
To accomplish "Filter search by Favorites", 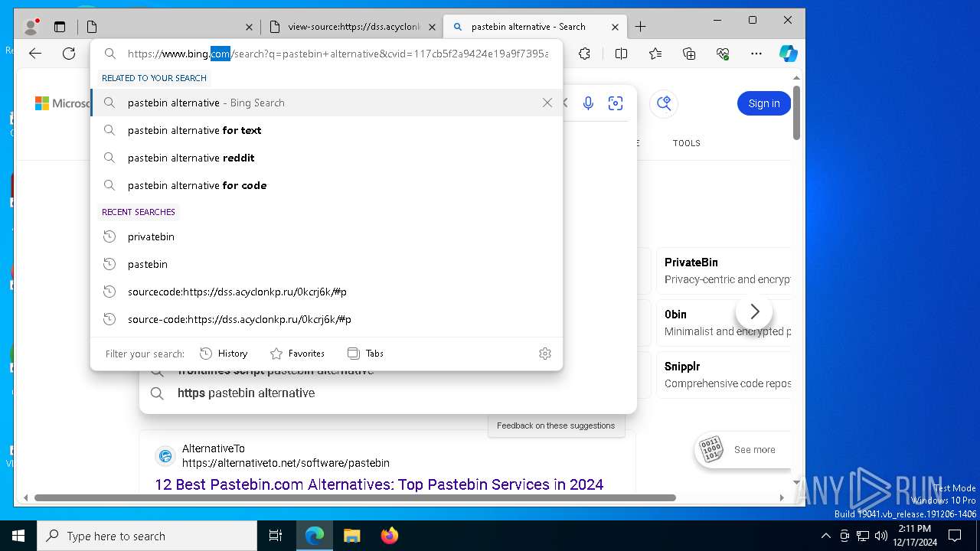I will click(x=297, y=354).
